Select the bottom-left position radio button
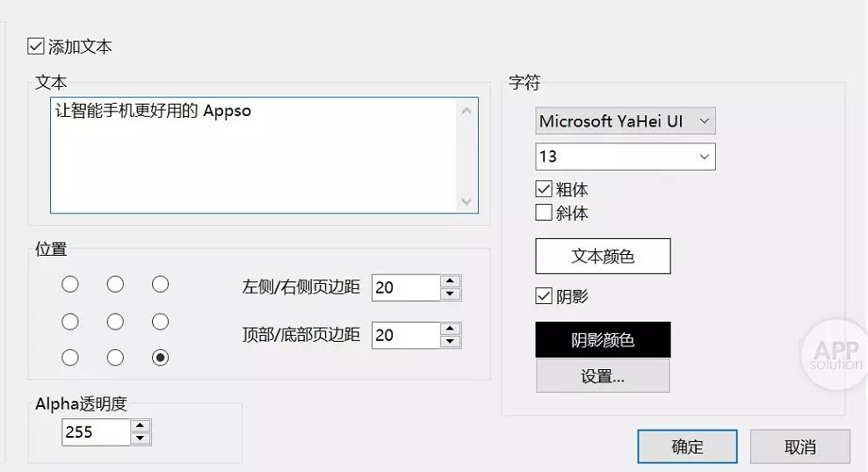This screenshot has width=868, height=472. [70, 358]
